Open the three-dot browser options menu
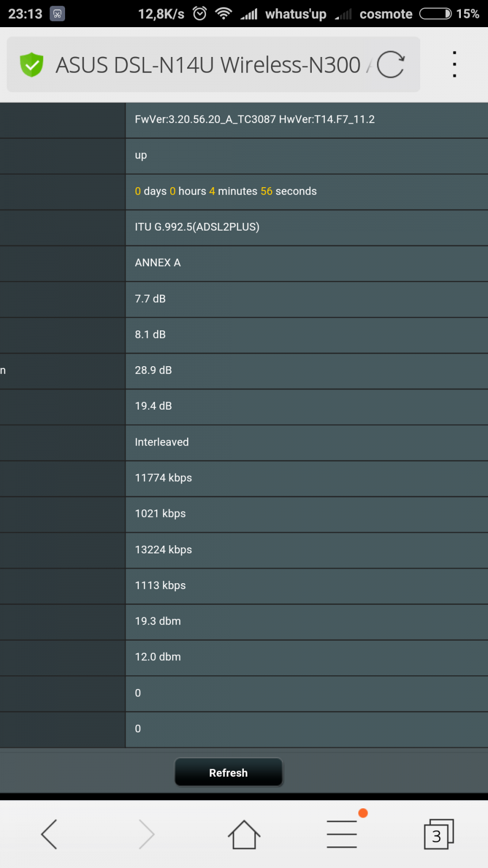The height and width of the screenshot is (868, 488). pos(454,65)
